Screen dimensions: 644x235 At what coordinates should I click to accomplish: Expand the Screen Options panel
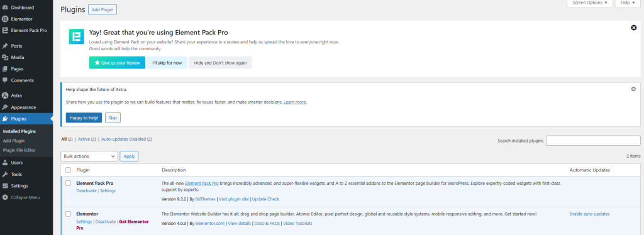point(590,3)
